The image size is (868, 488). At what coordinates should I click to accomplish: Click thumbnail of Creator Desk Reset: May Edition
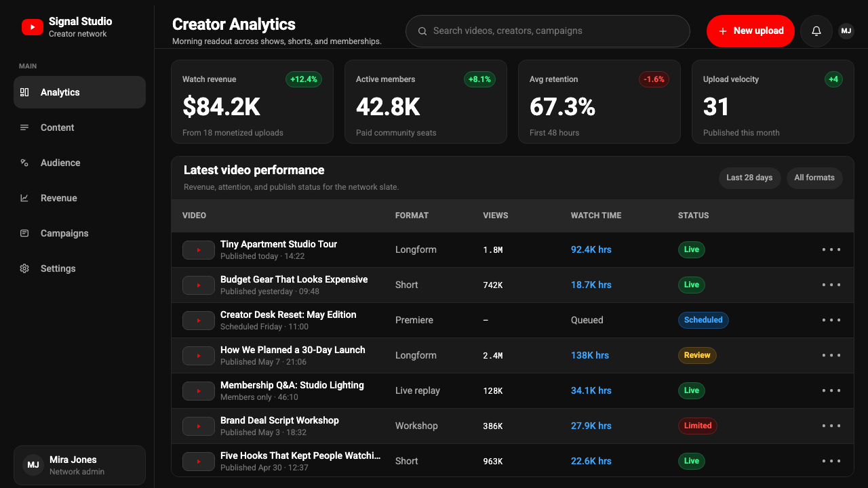199,321
